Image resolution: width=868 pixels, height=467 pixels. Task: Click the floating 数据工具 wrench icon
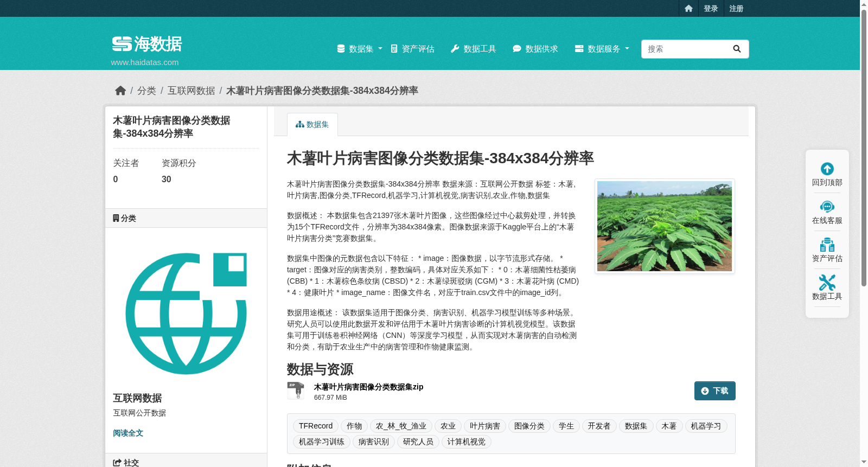pos(827,283)
